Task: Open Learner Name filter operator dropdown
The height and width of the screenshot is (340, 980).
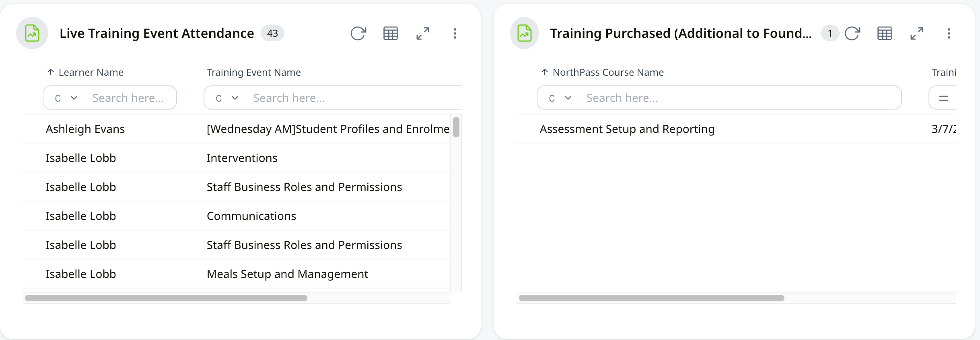Action: [x=66, y=98]
